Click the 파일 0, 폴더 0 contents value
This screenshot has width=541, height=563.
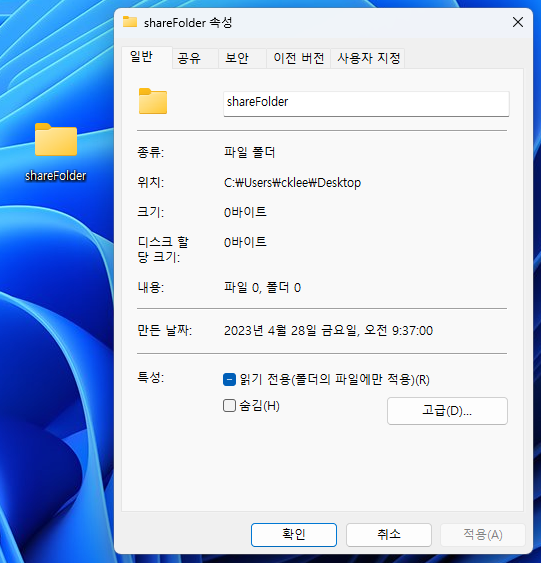point(262,287)
